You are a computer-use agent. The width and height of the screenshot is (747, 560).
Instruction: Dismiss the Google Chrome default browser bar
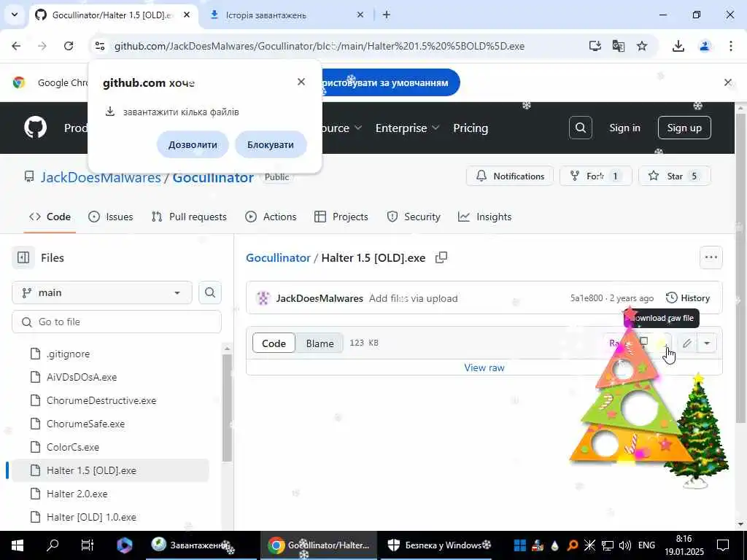(x=727, y=82)
